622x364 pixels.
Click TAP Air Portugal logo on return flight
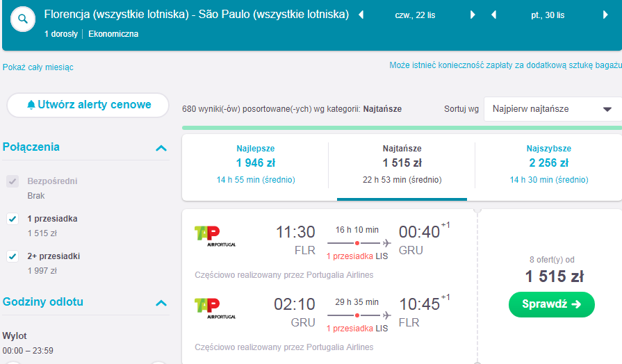coord(215,308)
